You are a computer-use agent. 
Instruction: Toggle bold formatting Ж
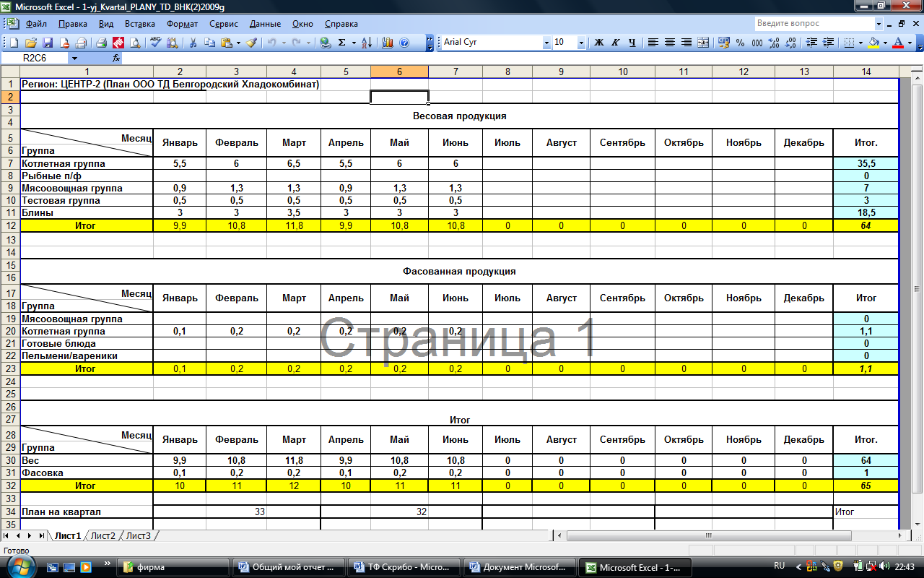598,43
